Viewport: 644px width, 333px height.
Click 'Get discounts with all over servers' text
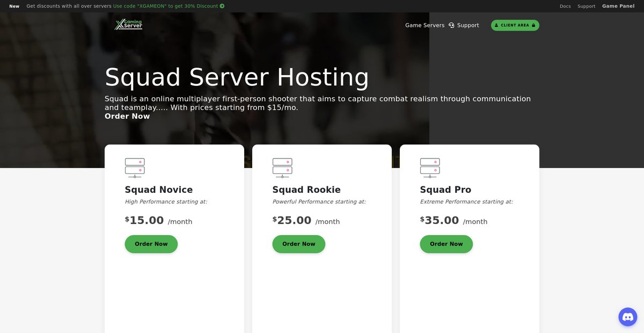coord(69,6)
